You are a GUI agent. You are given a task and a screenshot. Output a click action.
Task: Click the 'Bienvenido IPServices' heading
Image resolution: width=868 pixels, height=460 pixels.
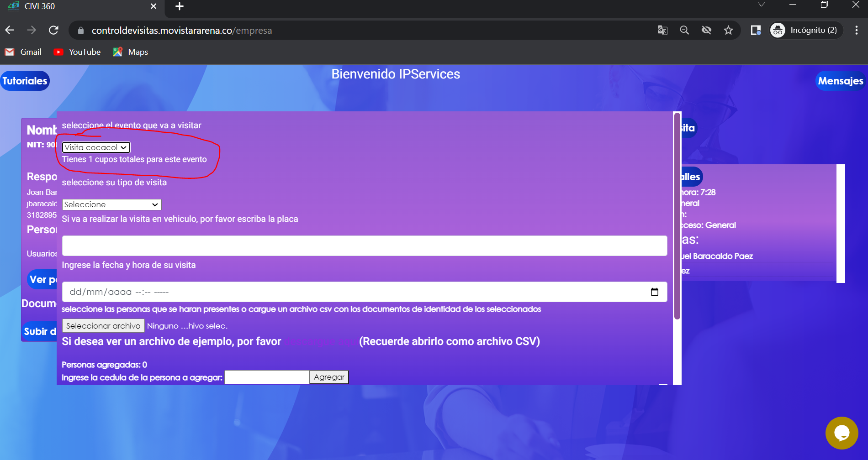click(x=396, y=74)
